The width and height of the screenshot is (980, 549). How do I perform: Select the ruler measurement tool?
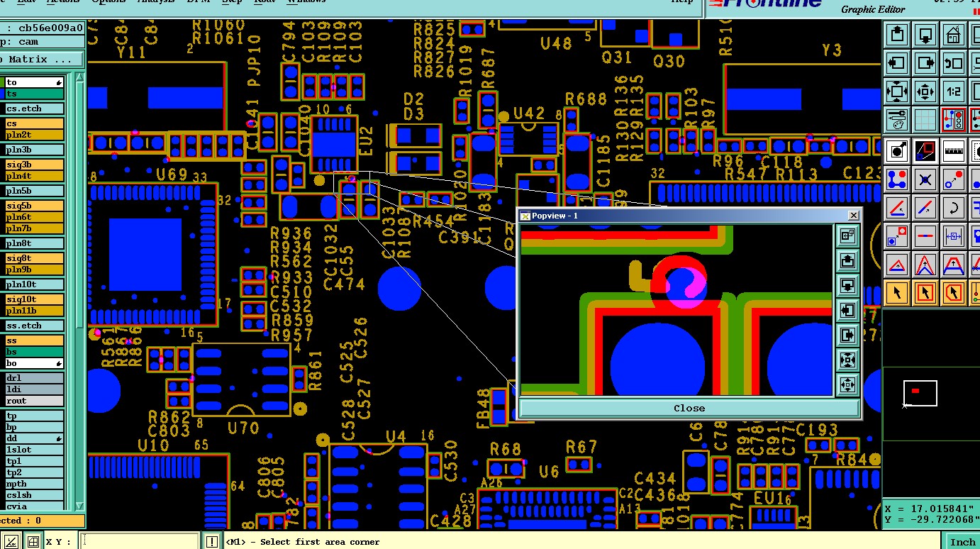[x=954, y=150]
